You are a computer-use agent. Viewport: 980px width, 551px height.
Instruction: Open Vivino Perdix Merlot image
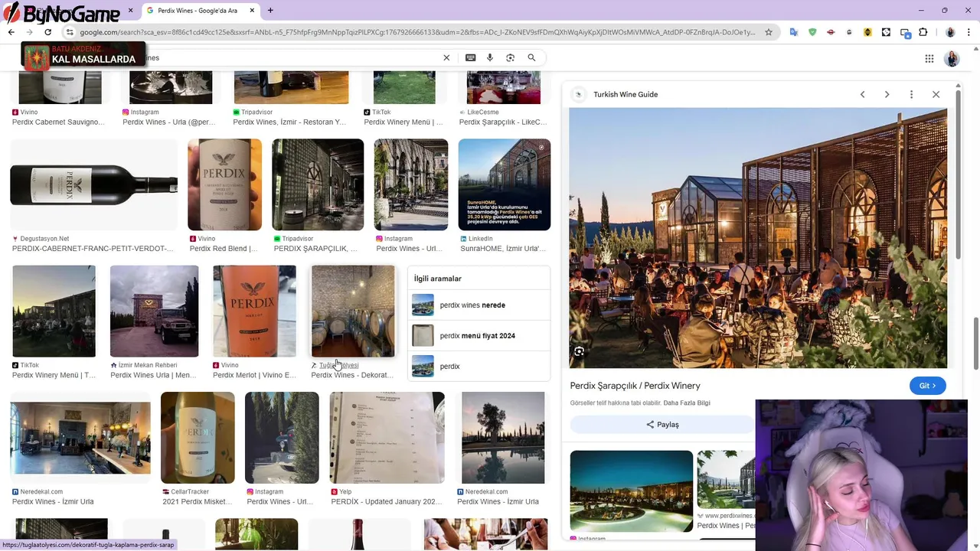[x=254, y=311]
